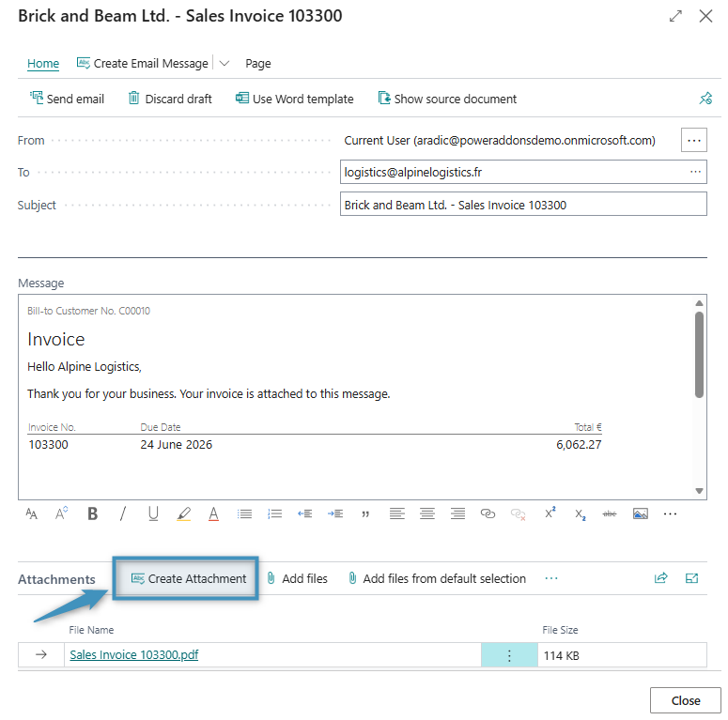The width and height of the screenshot is (728, 720).
Task: Click the 6,062.27 total amount
Action: click(579, 444)
